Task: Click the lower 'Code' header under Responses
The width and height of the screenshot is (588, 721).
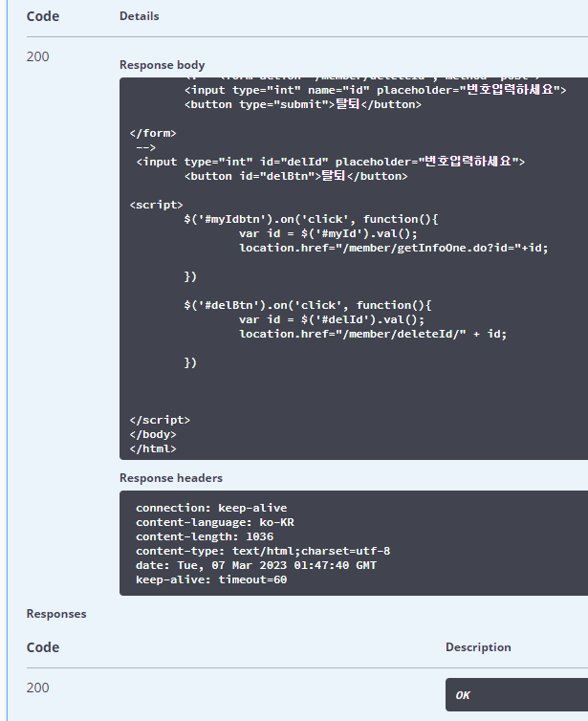Action: pyautogui.click(x=43, y=647)
